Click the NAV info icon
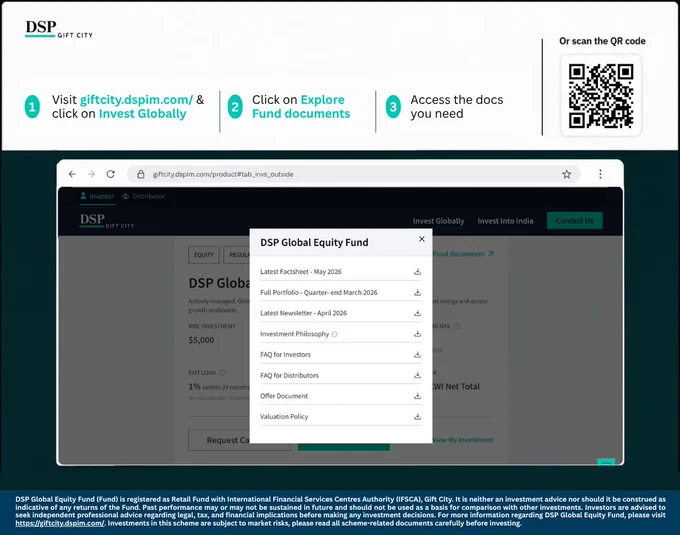The height and width of the screenshot is (535, 680). coord(457,326)
